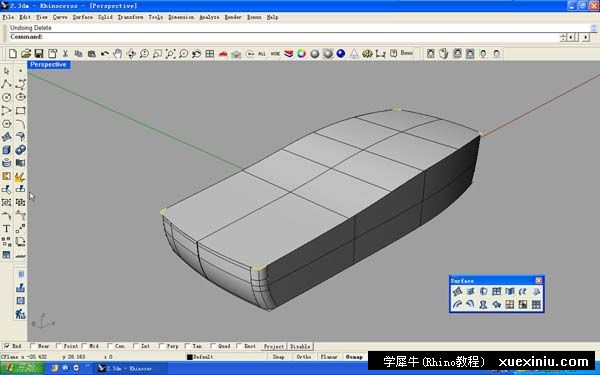This screenshot has height=375, width=600.
Task: Toggle the Ortho status bar button
Action: pos(304,357)
